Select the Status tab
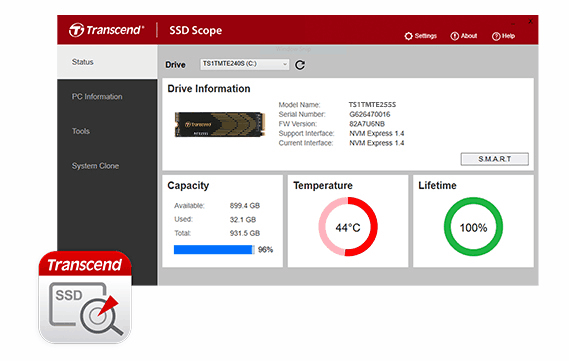 [107, 62]
